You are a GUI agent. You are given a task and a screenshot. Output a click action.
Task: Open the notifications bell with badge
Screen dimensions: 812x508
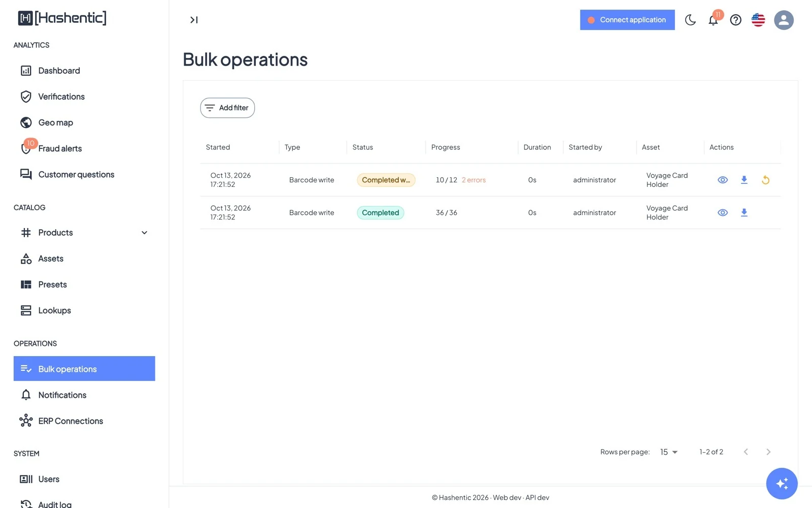pyautogui.click(x=714, y=20)
